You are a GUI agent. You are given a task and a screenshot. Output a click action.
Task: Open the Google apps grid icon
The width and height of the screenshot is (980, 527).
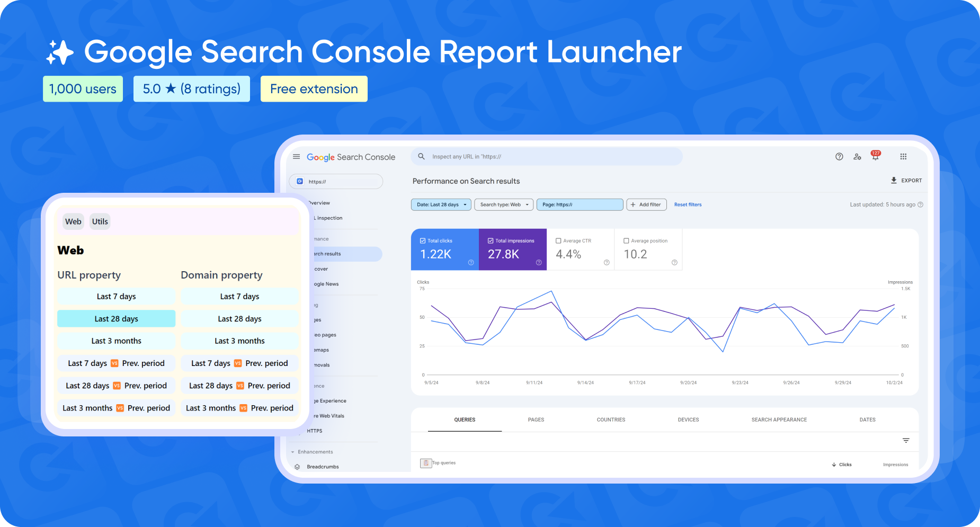pyautogui.click(x=903, y=156)
